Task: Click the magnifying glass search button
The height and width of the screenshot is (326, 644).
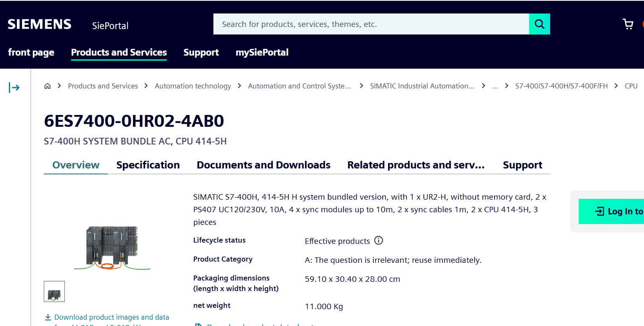Action: pyautogui.click(x=539, y=24)
